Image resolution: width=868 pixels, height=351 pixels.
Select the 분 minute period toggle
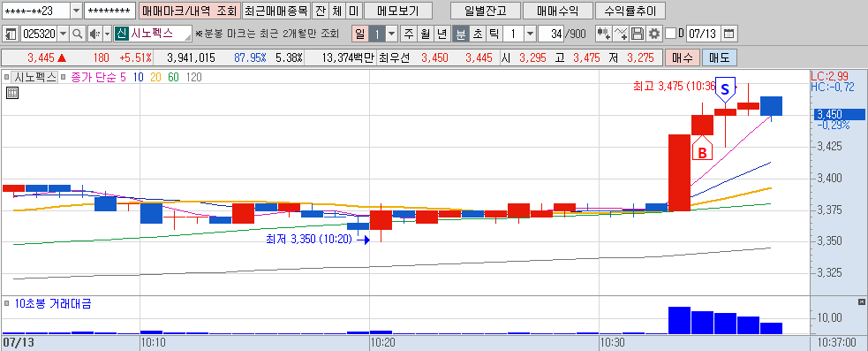[460, 34]
